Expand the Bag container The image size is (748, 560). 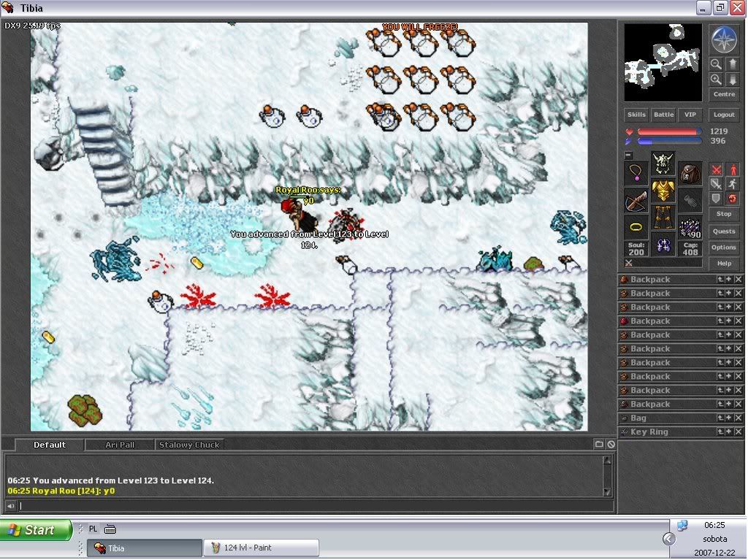tap(729, 418)
